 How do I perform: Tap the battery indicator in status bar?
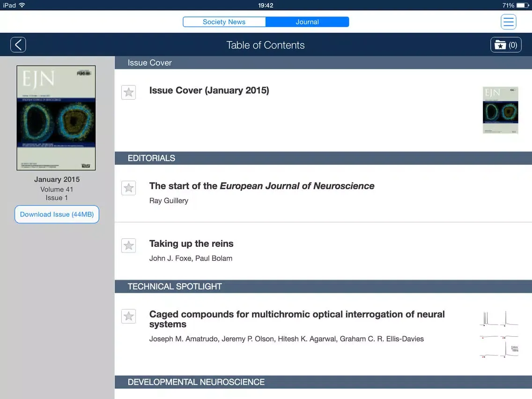tap(523, 5)
